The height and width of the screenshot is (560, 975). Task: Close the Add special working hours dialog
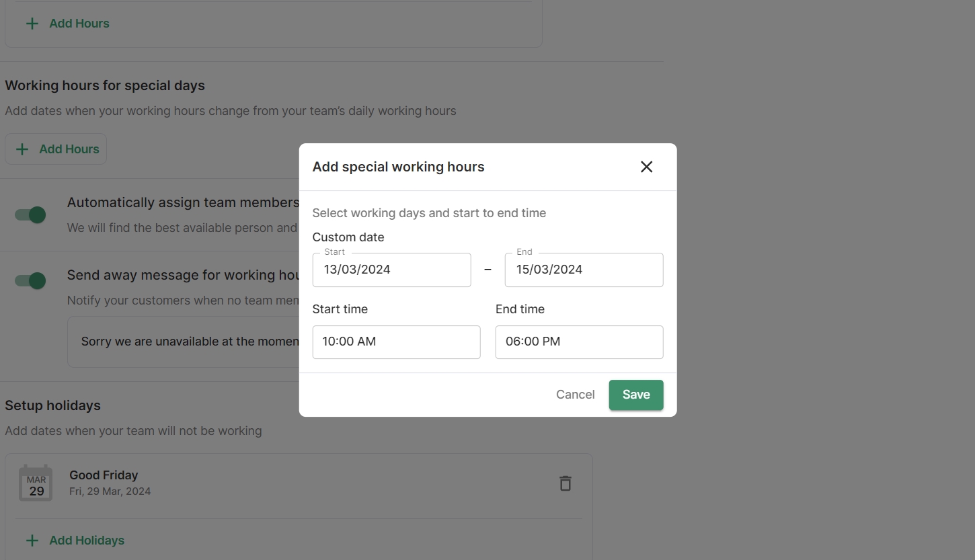tap(646, 167)
